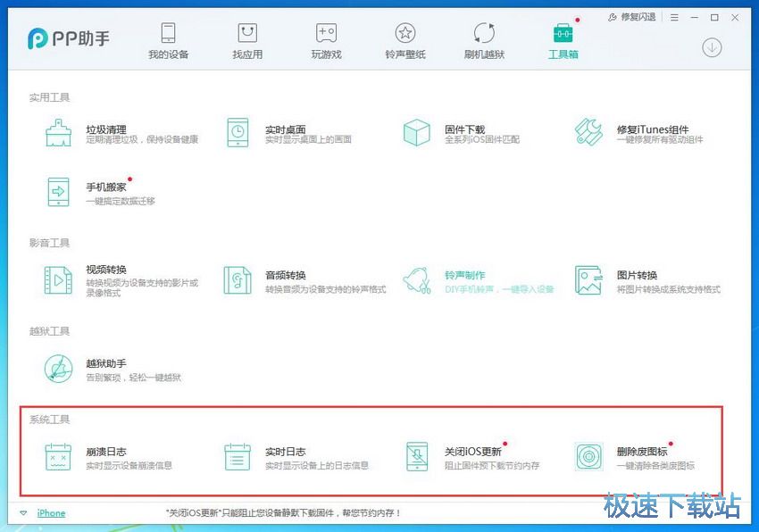Click the 实时桌面 title text
The image size is (759, 532).
[286, 129]
